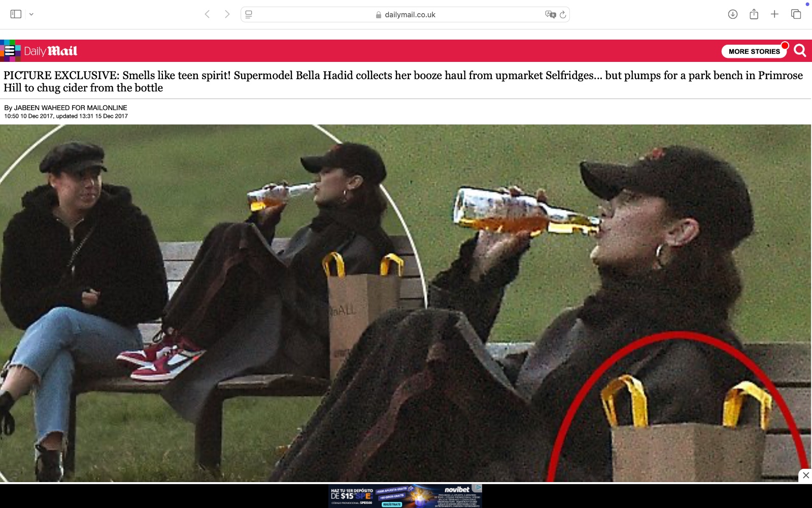Show the tab overview
The width and height of the screenshot is (812, 508).
(796, 14)
